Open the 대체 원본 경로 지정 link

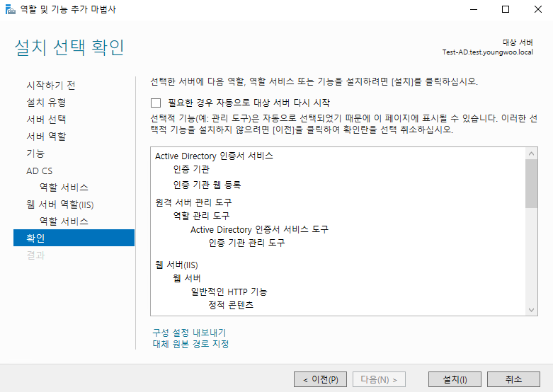[190, 344]
